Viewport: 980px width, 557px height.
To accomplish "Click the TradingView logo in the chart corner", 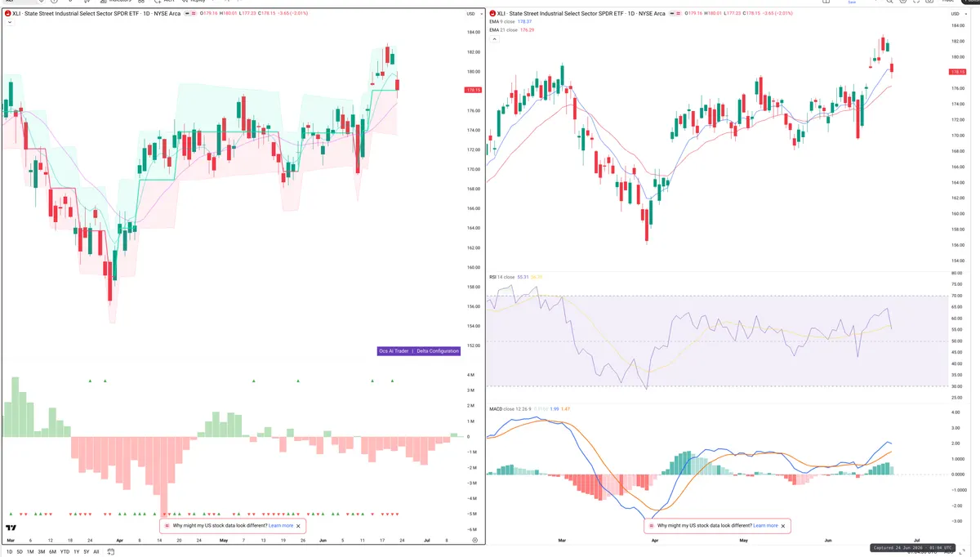I will pos(12,528).
